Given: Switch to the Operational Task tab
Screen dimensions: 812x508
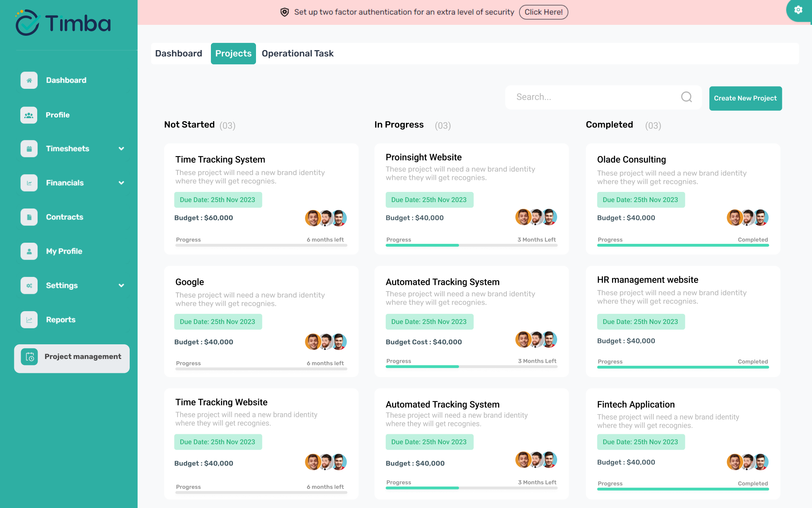Looking at the screenshot, I should coord(297,53).
